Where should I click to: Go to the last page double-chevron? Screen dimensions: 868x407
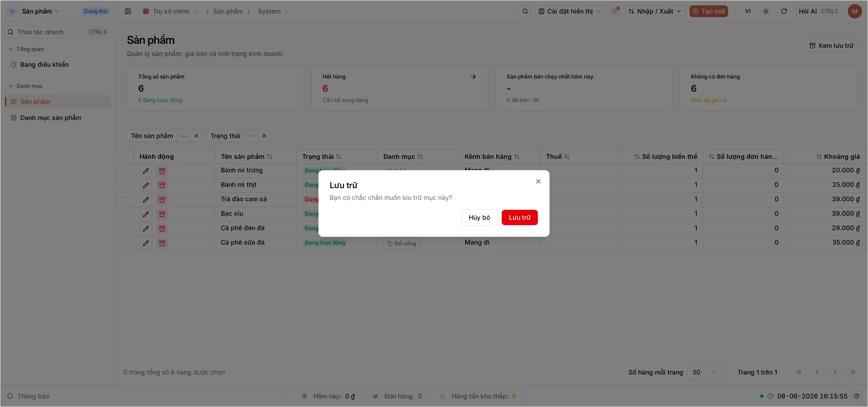tap(853, 372)
